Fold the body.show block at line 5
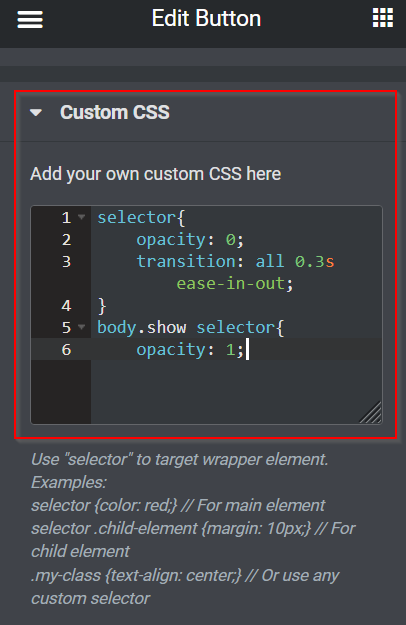Image resolution: width=406 pixels, height=625 pixels. (x=82, y=327)
